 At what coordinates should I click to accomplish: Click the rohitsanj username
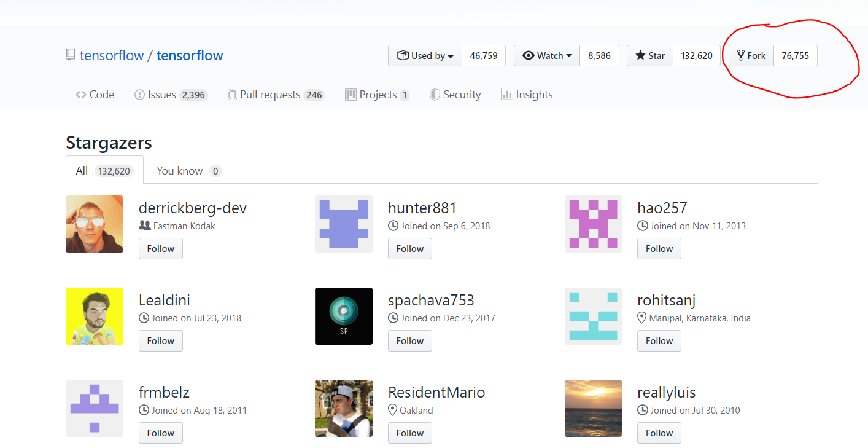[x=667, y=300]
